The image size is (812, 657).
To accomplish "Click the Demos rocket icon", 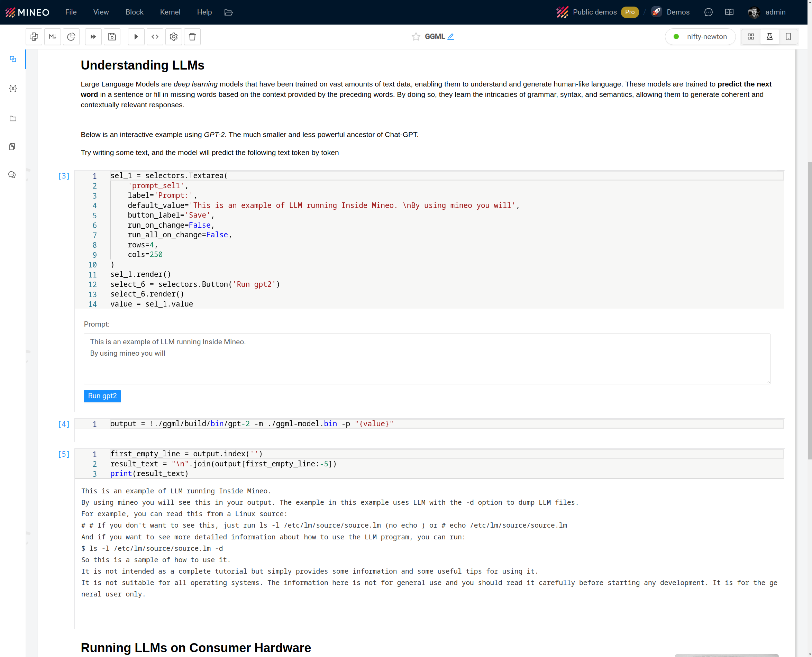I will click(657, 12).
